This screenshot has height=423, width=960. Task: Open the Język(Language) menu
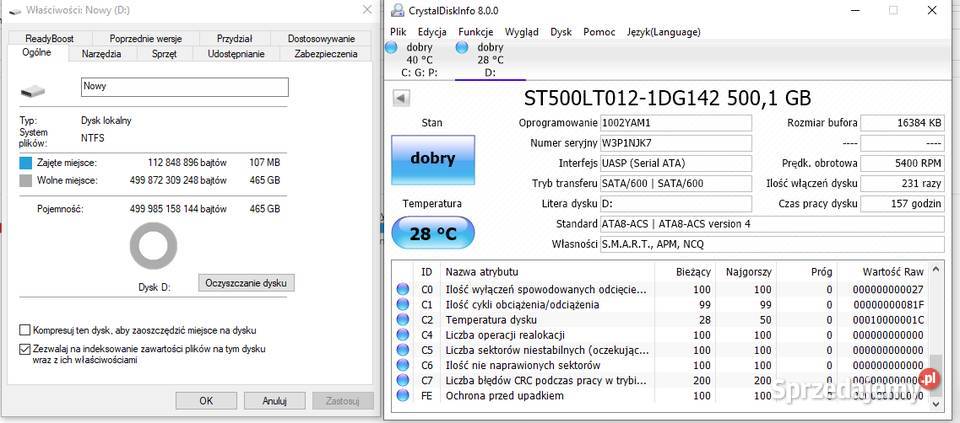663,32
